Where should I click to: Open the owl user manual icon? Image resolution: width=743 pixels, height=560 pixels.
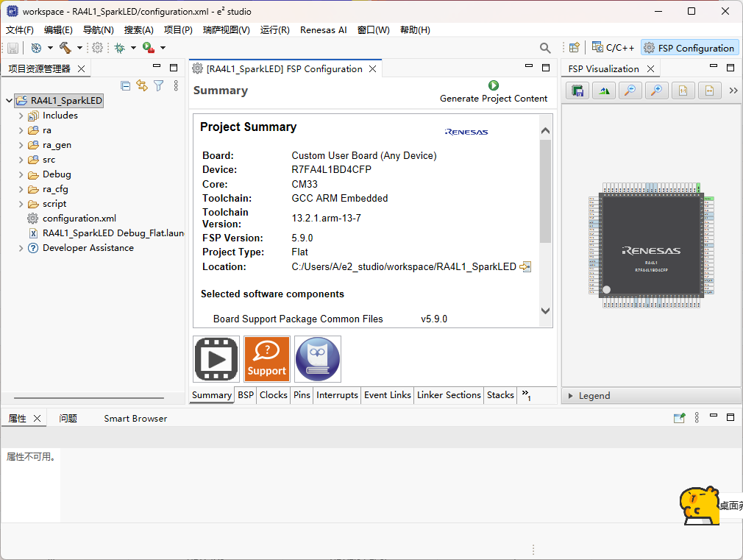tap(317, 359)
